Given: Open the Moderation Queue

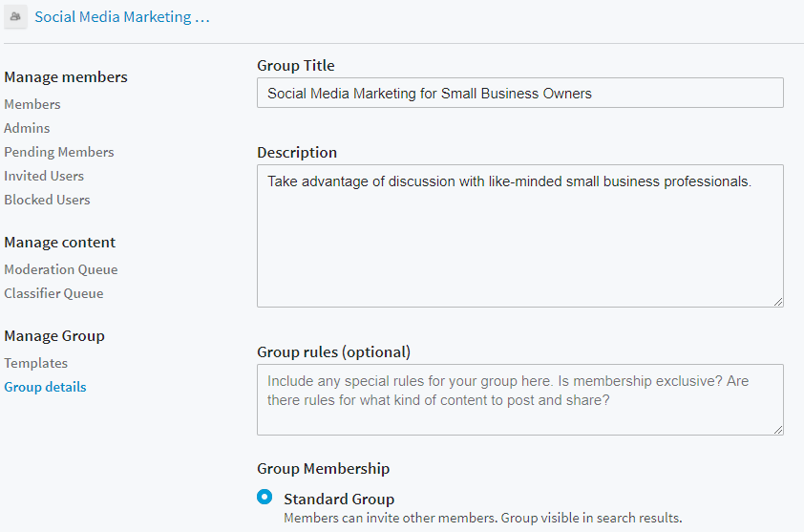Looking at the screenshot, I should (61, 269).
